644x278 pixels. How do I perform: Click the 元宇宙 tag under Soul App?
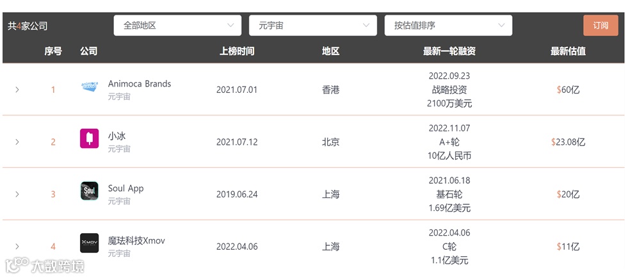pos(119,201)
